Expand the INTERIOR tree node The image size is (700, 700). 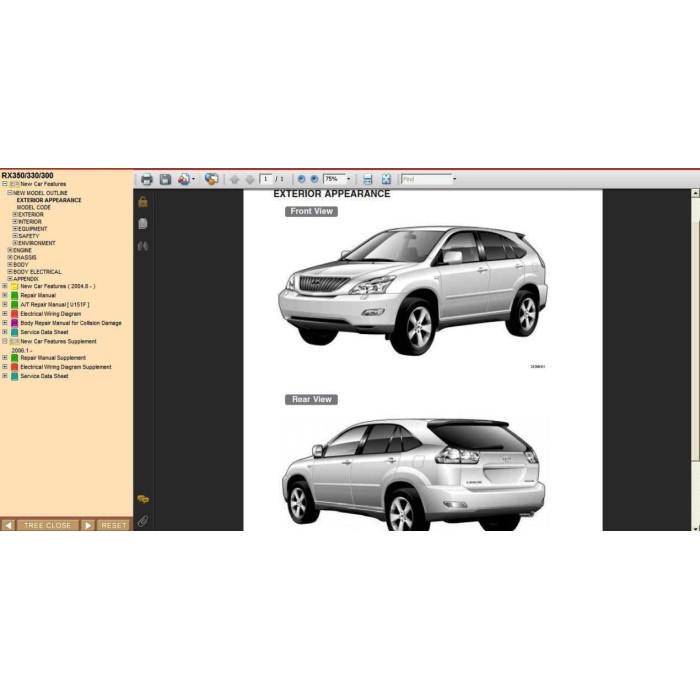15,221
